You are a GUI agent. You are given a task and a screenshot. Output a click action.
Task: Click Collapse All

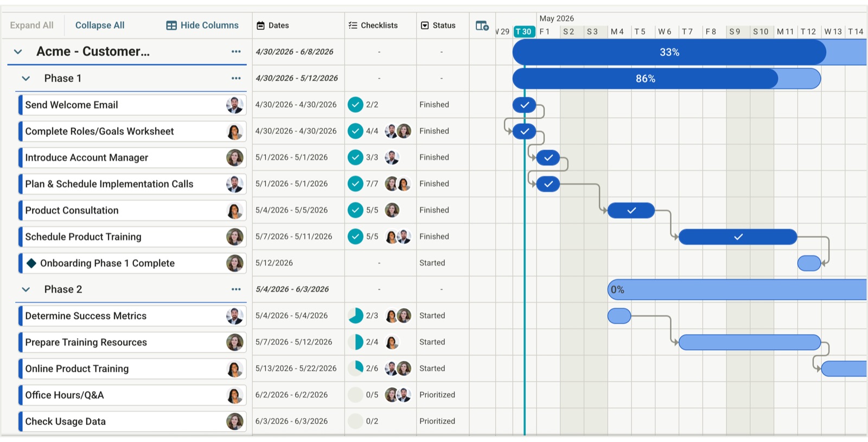click(100, 26)
